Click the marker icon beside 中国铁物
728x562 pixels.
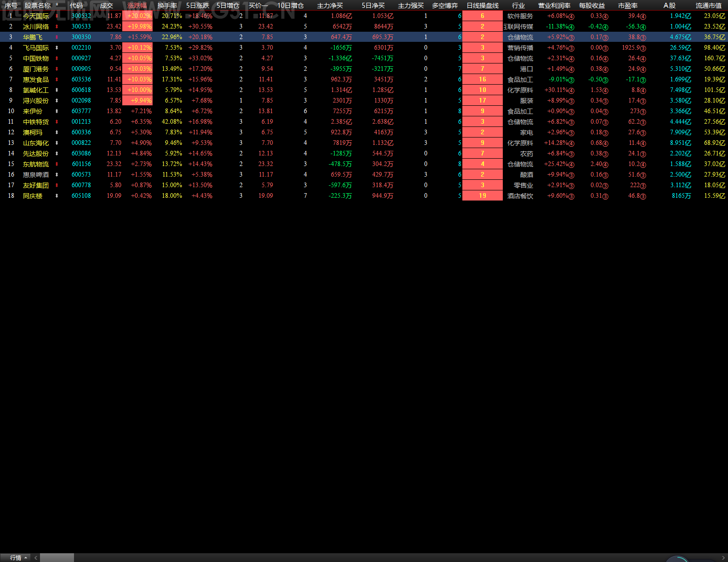(x=57, y=58)
